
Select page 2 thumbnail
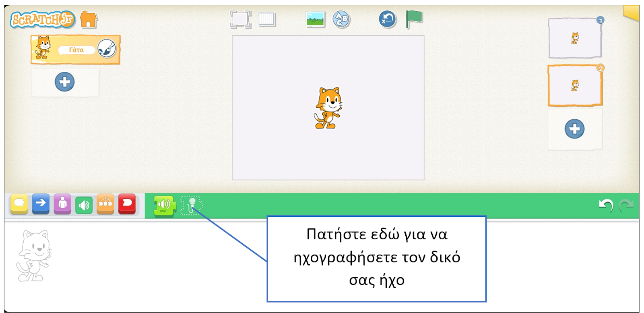[x=575, y=85]
